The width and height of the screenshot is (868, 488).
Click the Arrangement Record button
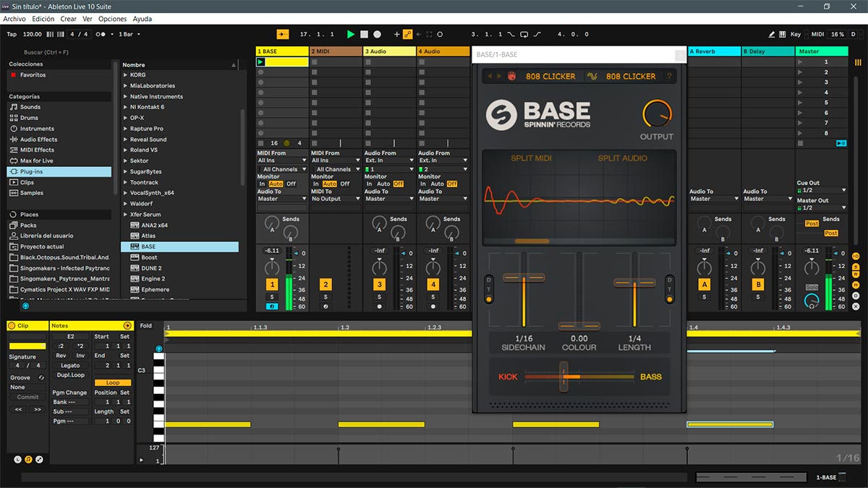click(377, 34)
